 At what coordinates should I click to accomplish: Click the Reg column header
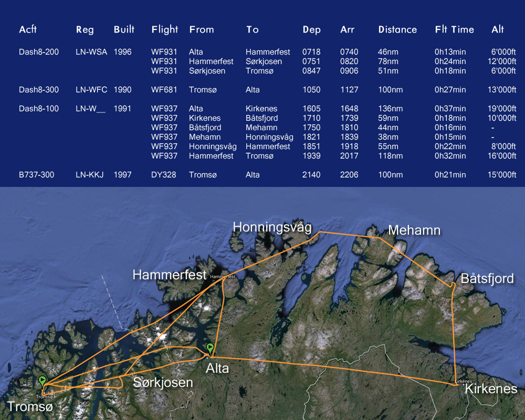click(x=85, y=29)
